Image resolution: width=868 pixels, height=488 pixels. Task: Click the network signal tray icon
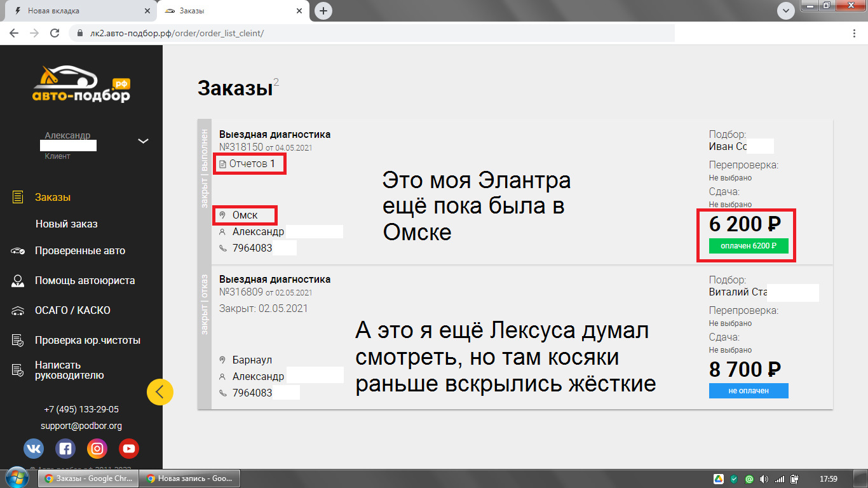pos(779,478)
